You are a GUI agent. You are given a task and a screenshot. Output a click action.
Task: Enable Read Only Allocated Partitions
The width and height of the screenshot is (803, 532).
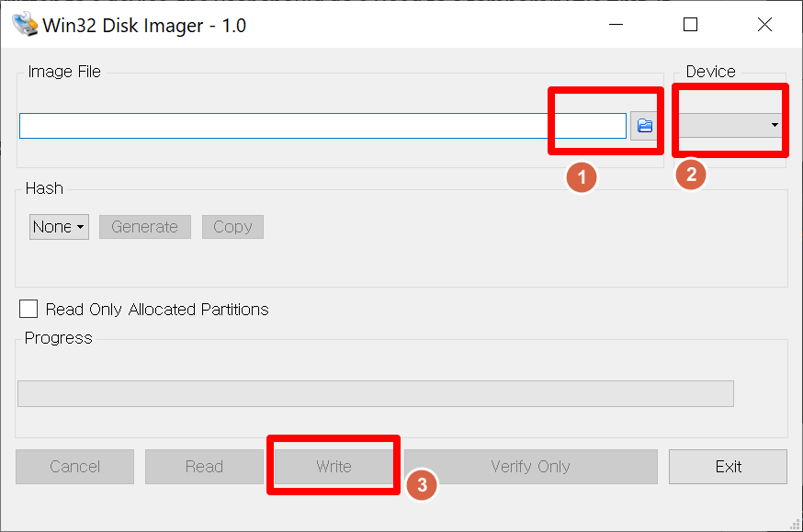click(x=28, y=309)
